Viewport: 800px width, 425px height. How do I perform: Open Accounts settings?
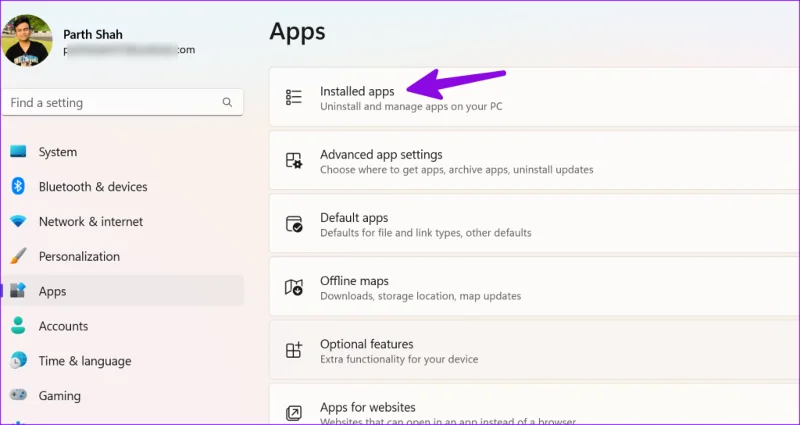[122, 326]
